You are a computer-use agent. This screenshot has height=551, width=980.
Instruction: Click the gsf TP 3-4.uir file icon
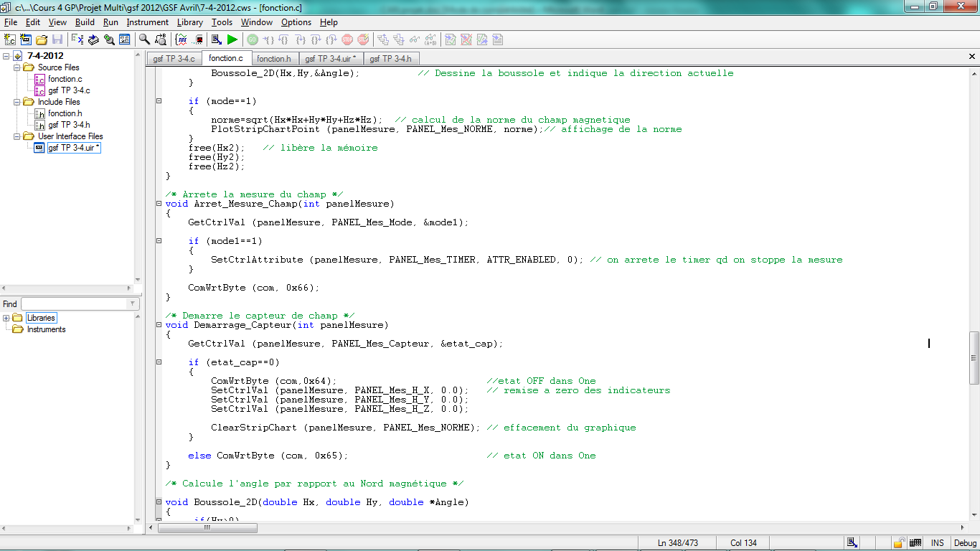pos(39,148)
